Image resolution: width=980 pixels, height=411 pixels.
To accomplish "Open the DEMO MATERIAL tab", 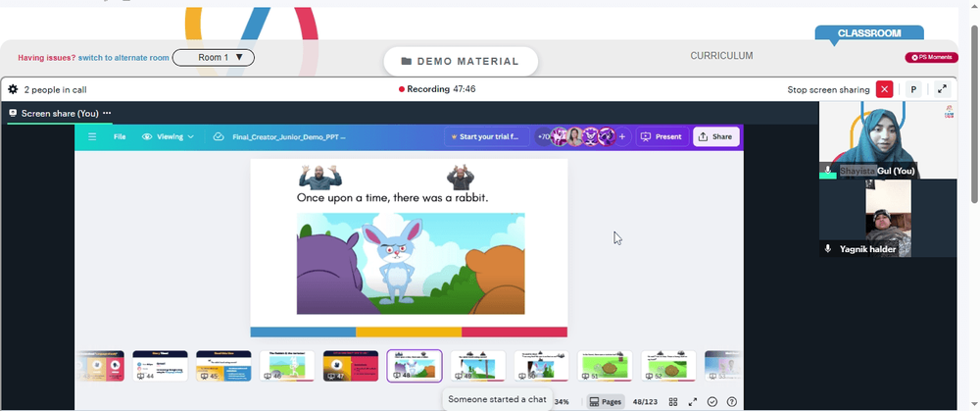I will coord(461,61).
